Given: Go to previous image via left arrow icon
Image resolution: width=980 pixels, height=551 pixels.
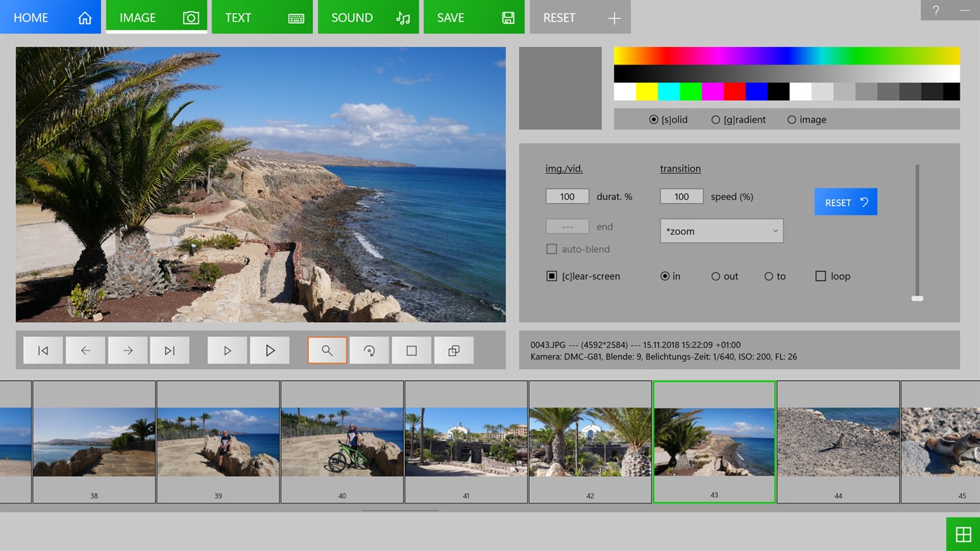Looking at the screenshot, I should [x=85, y=350].
